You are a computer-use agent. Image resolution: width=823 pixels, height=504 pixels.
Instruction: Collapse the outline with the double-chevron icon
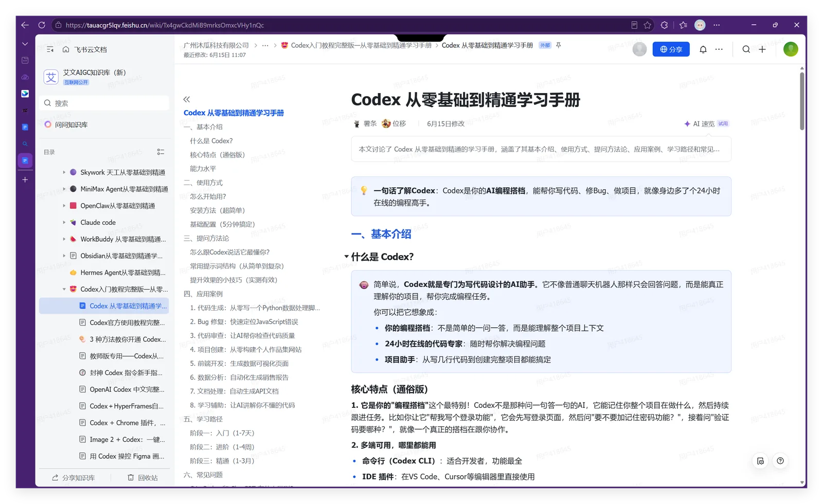point(187,99)
